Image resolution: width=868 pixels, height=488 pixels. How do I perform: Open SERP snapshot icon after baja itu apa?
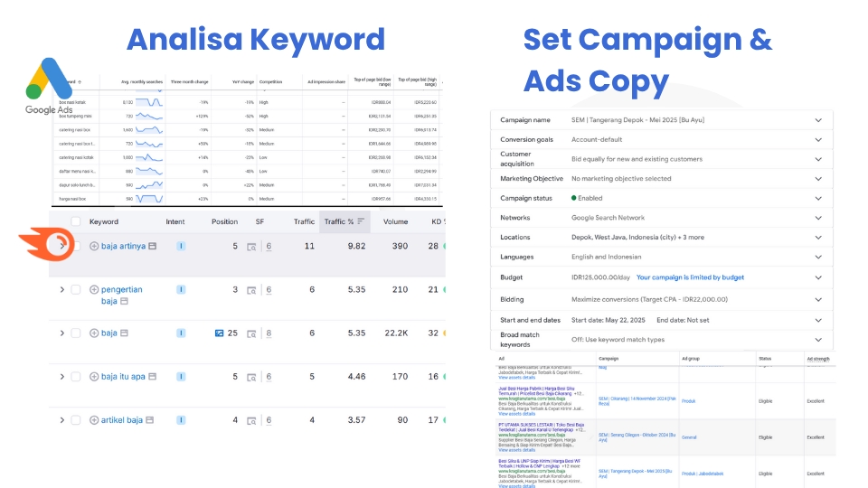click(152, 377)
